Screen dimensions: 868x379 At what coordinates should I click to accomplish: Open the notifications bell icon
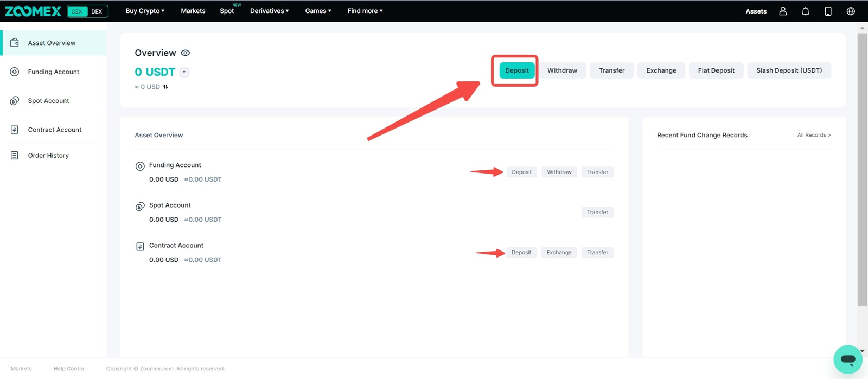click(x=806, y=11)
